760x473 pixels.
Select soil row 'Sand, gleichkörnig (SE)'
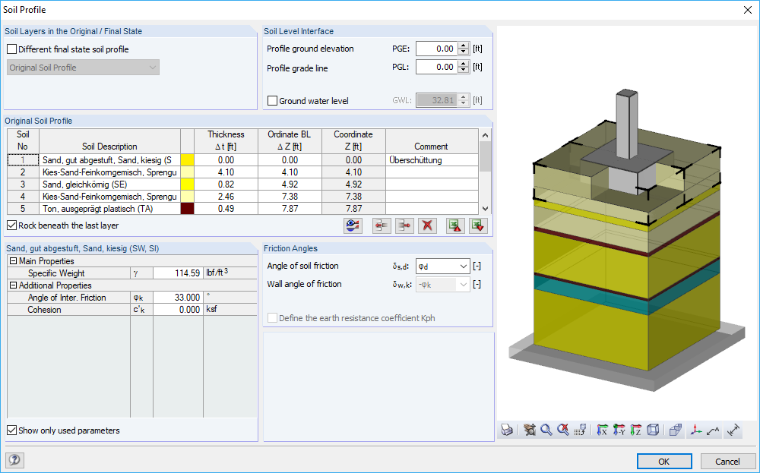[110, 184]
